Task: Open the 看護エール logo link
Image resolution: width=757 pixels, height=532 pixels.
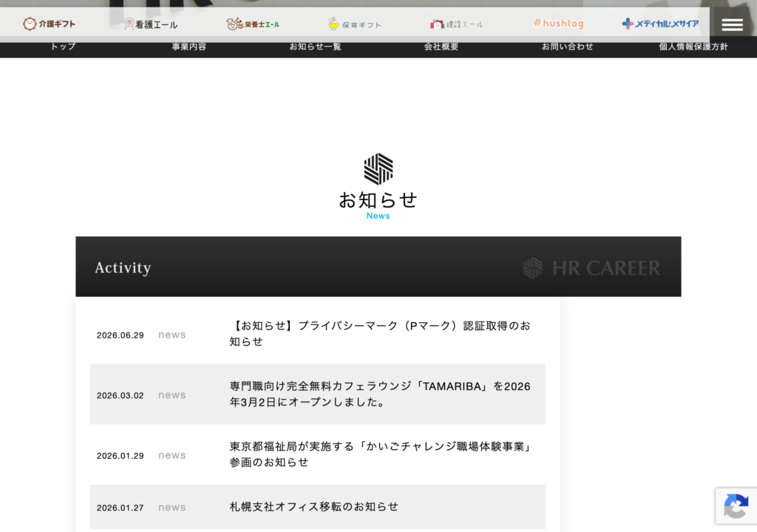Action: pyautogui.click(x=151, y=24)
